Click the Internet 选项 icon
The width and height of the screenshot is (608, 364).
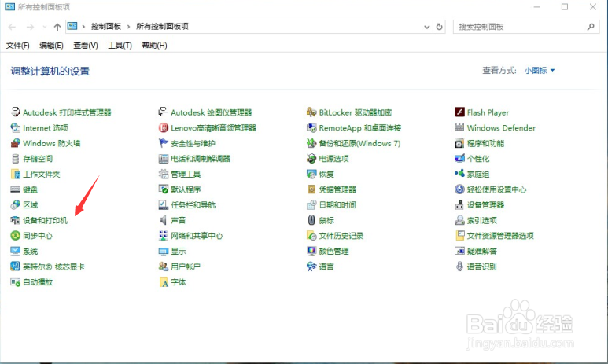coord(16,128)
